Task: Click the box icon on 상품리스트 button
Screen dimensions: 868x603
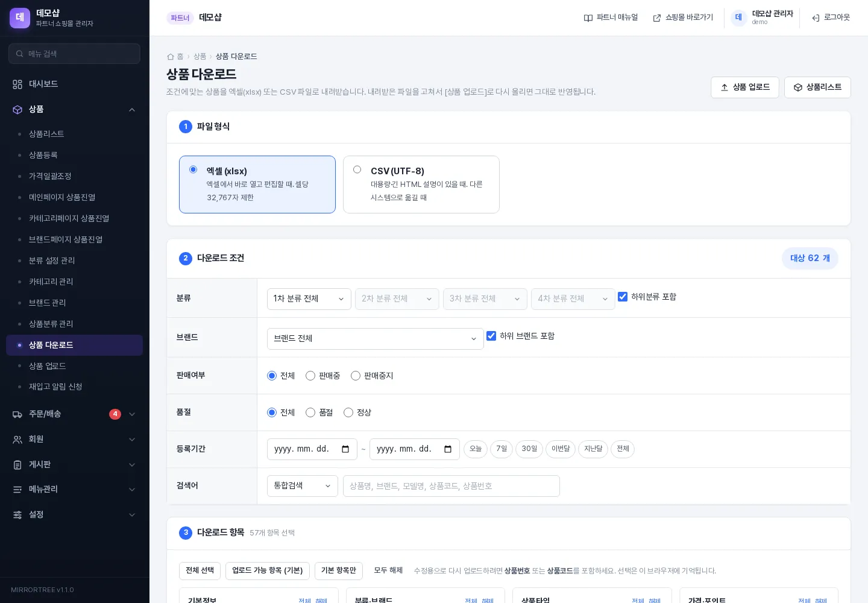Action: click(x=798, y=87)
